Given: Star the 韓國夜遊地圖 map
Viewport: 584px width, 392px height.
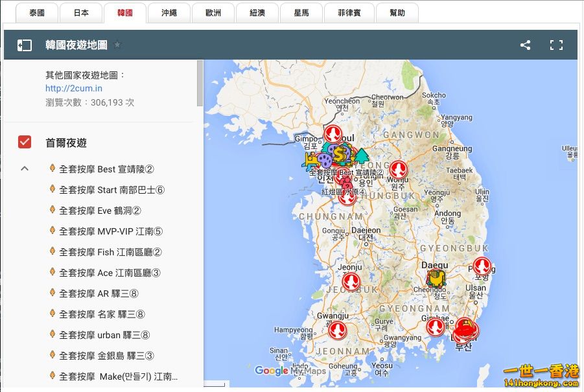Looking at the screenshot, I should (x=117, y=45).
